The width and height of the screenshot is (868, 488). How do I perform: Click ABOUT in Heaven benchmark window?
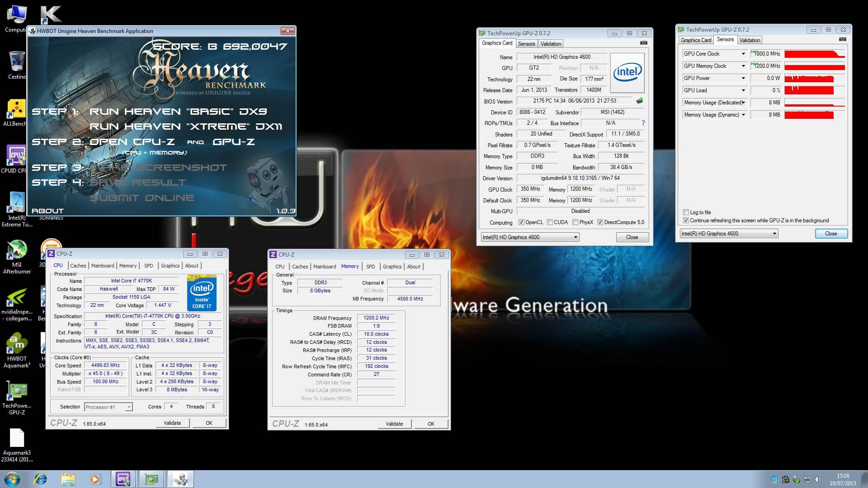(x=47, y=211)
